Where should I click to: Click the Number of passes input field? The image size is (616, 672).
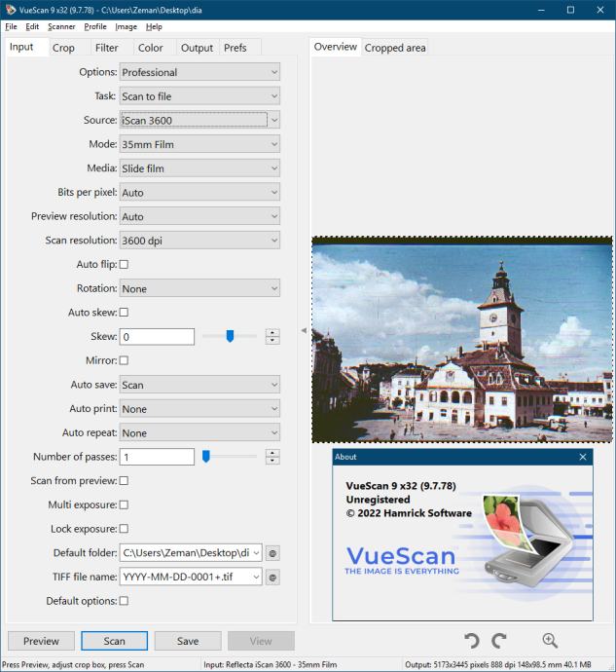(157, 457)
